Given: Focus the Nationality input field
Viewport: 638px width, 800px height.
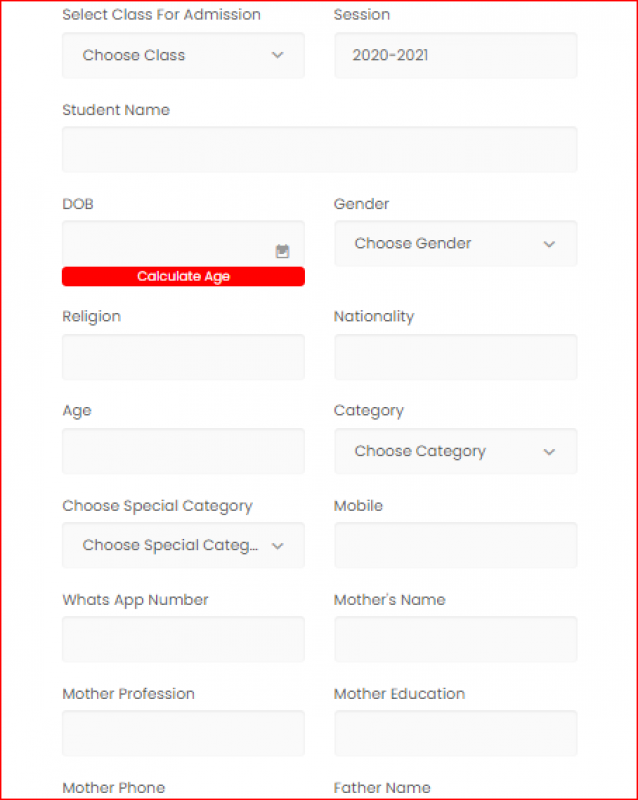Looking at the screenshot, I should (455, 357).
